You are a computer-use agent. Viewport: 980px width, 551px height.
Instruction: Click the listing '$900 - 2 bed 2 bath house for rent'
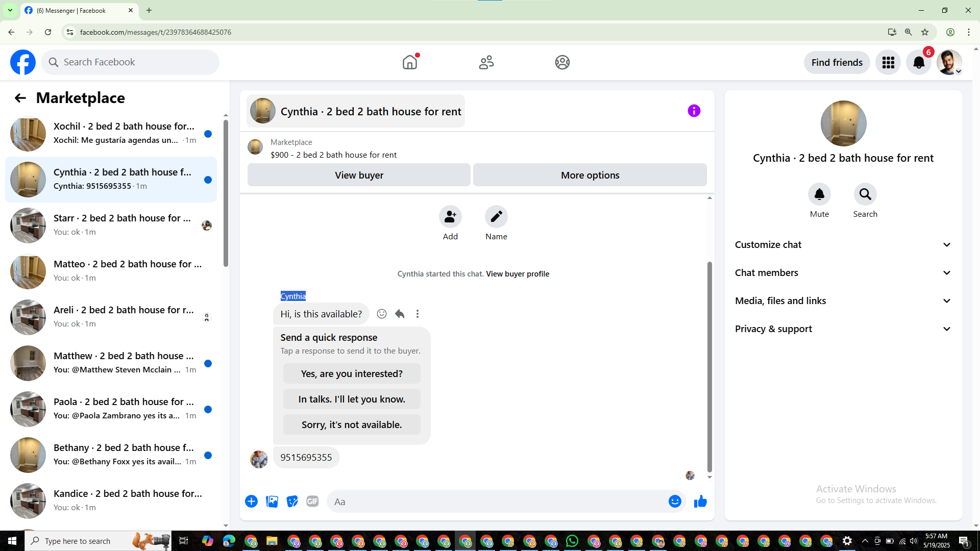[334, 155]
